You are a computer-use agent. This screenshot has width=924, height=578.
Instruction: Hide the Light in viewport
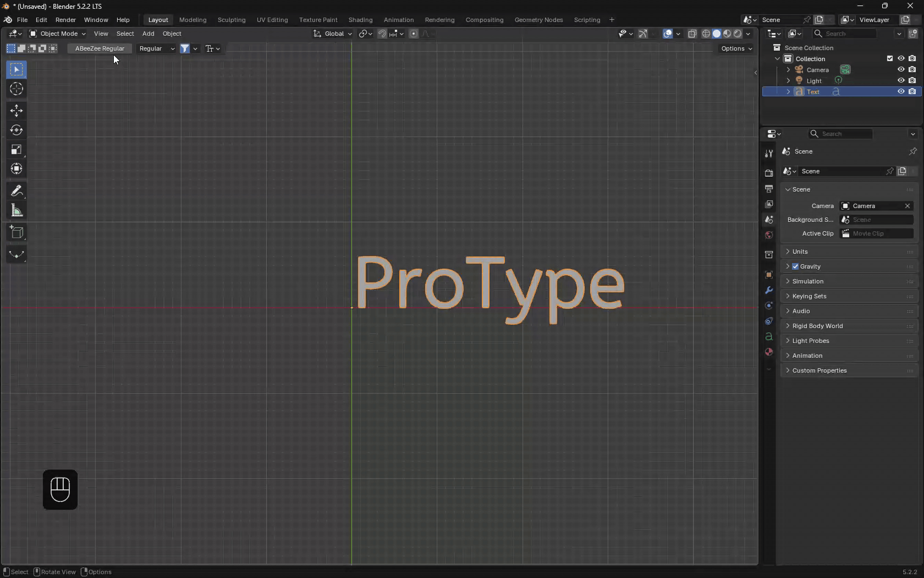coord(901,80)
